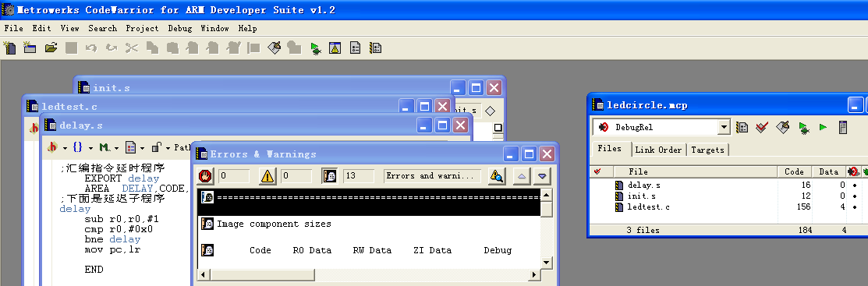
Task: Toggle the notes filter icon beside count 13
Action: coord(329,176)
